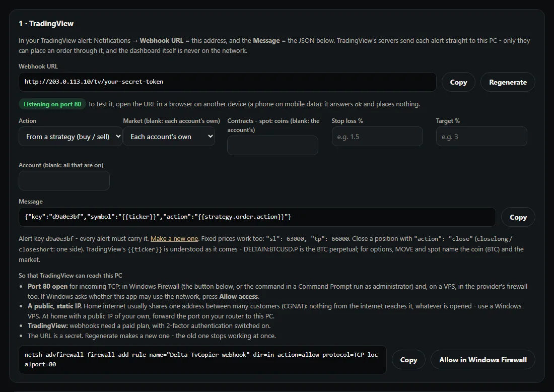
Task: Click the Message JSON field
Action: point(257,217)
